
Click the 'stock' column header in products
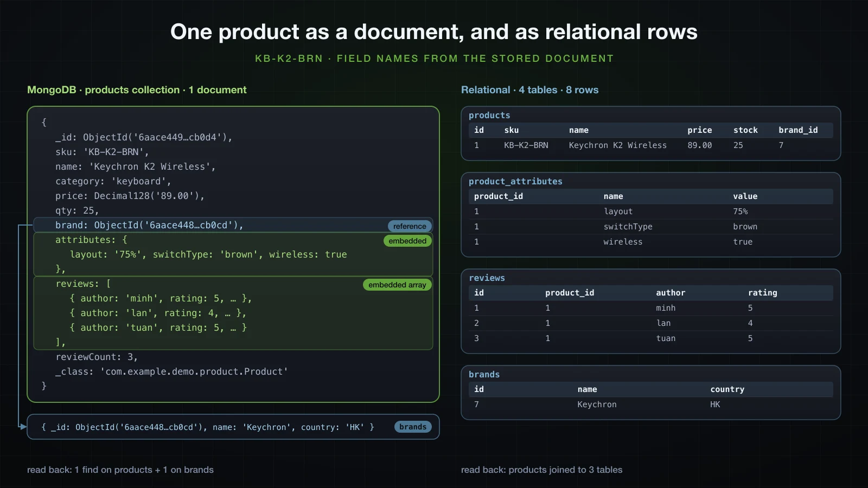coord(745,130)
